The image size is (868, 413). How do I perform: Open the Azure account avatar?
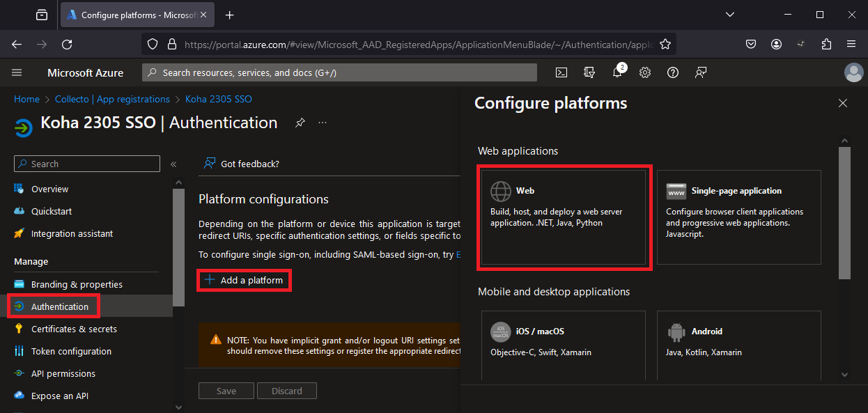tap(853, 72)
